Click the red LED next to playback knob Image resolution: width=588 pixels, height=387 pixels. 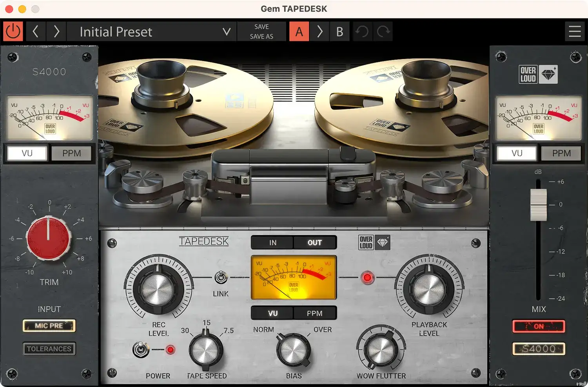pyautogui.click(x=367, y=278)
